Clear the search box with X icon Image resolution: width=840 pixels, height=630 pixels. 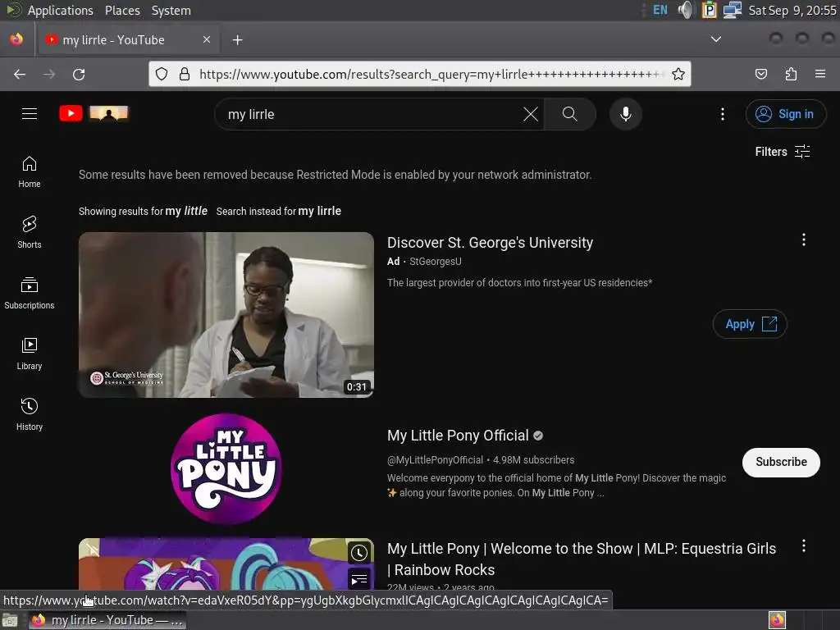pyautogui.click(x=531, y=113)
